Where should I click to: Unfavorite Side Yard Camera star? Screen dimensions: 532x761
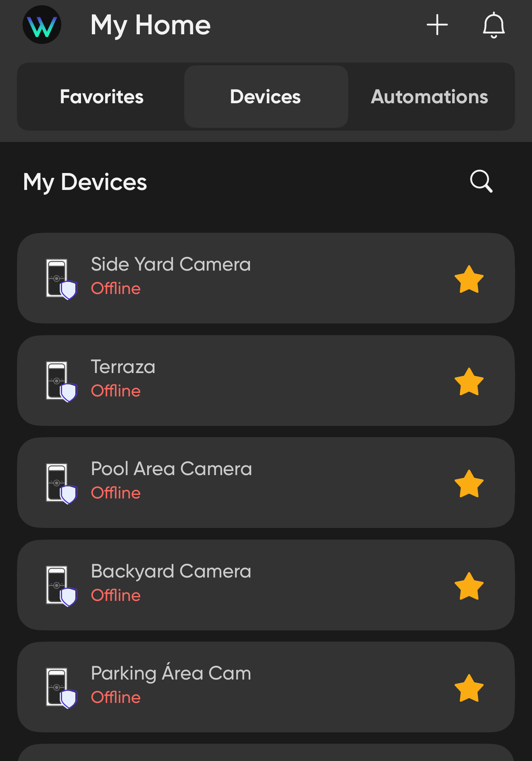tap(469, 279)
